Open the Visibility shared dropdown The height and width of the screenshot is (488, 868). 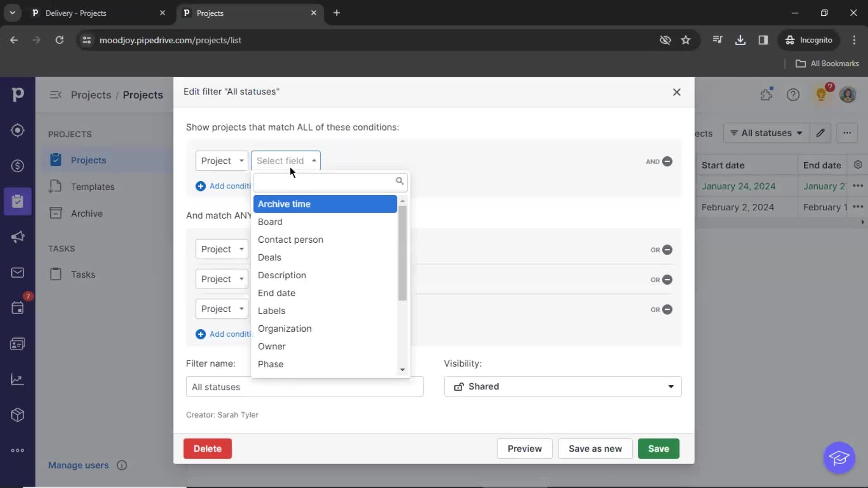coord(563,386)
